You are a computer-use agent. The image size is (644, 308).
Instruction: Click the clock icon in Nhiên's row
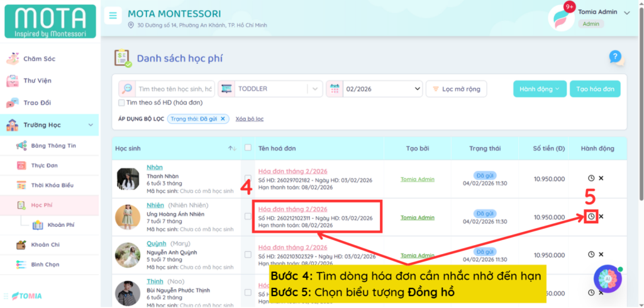point(591,217)
